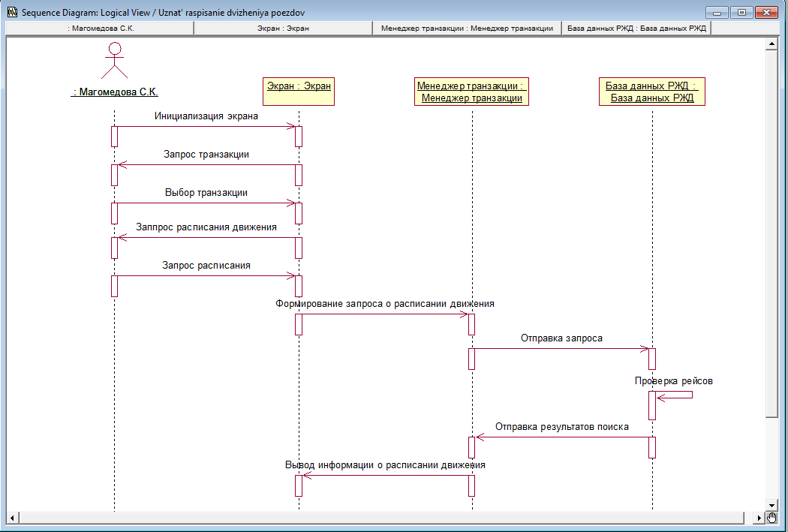This screenshot has height=532, width=788.
Task: Maximize the sequence diagram window
Action: click(741, 13)
